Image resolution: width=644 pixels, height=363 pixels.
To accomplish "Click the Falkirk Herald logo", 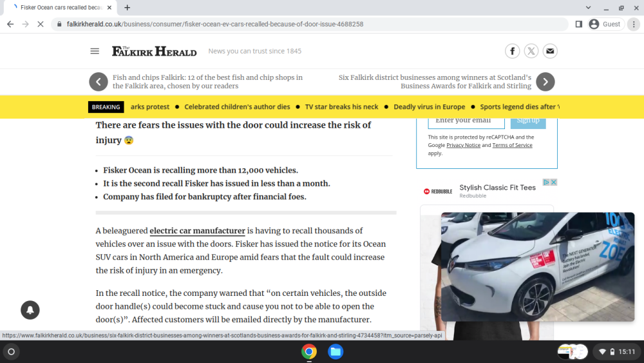I will click(155, 51).
